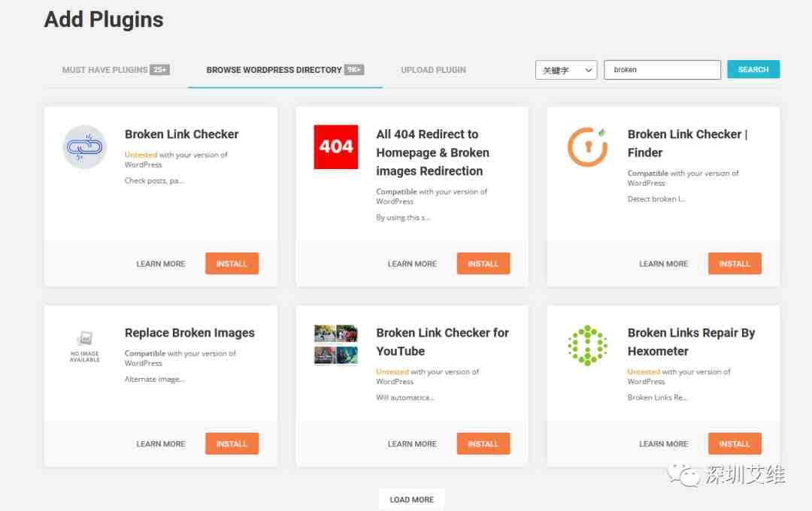Click the green dotted Hexometer icon

coord(587,346)
